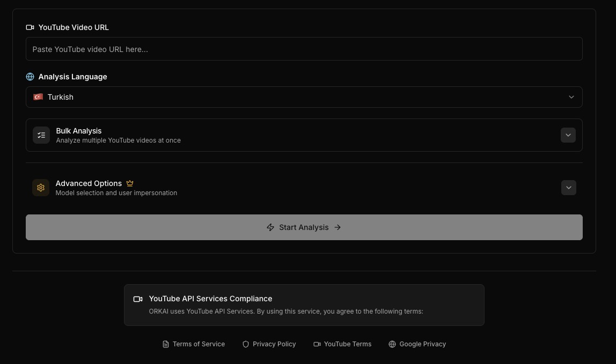
Task: Focus the YouTube video URL input field
Action: 304,49
